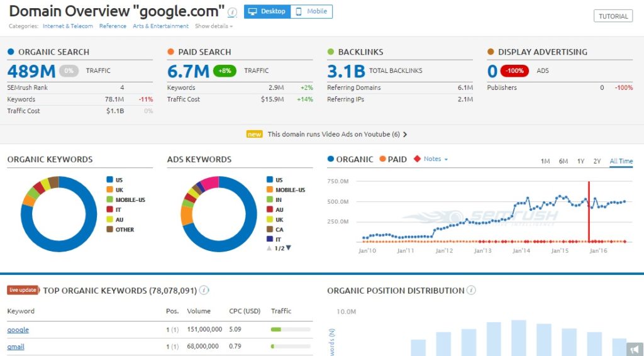644x356 pixels.
Task: Open the Top Organic Keywords info icon
Action: [204, 291]
